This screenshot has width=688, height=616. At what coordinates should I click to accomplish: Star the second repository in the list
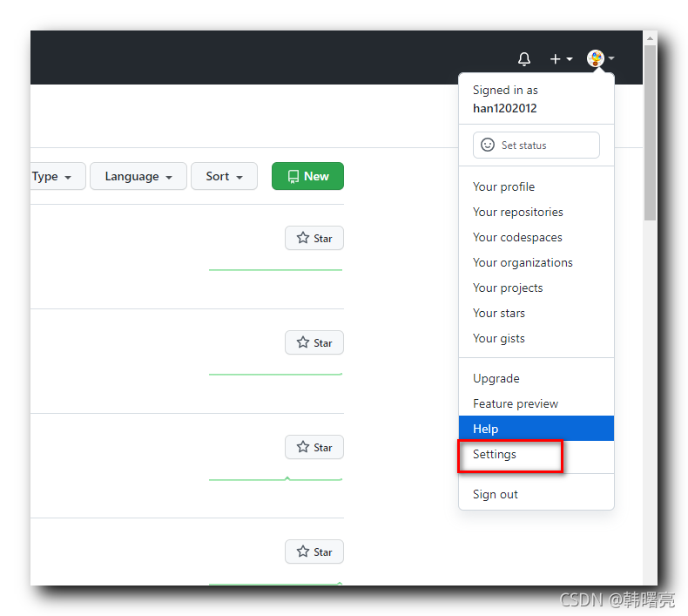coord(314,342)
